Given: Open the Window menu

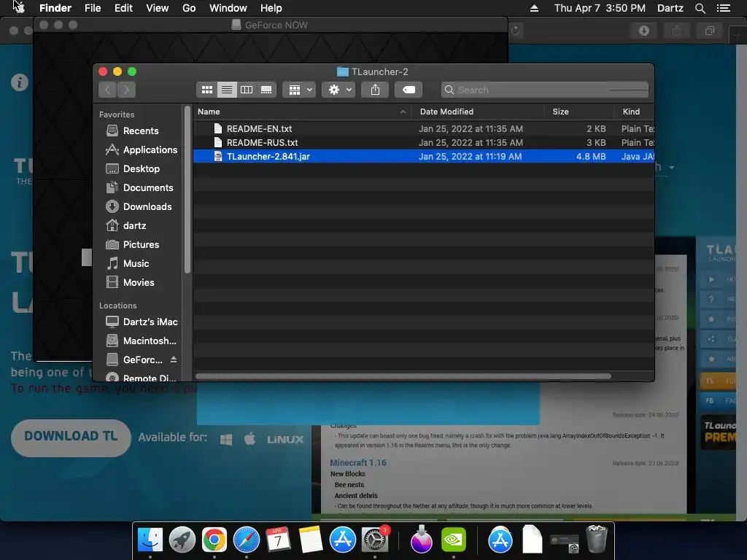Looking at the screenshot, I should point(228,8).
